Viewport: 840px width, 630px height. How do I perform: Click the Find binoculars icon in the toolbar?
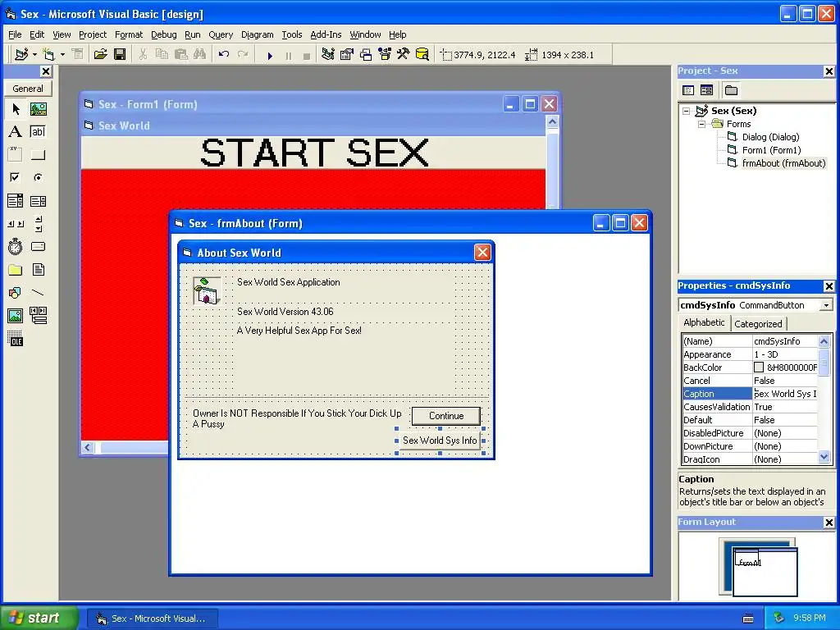point(200,54)
